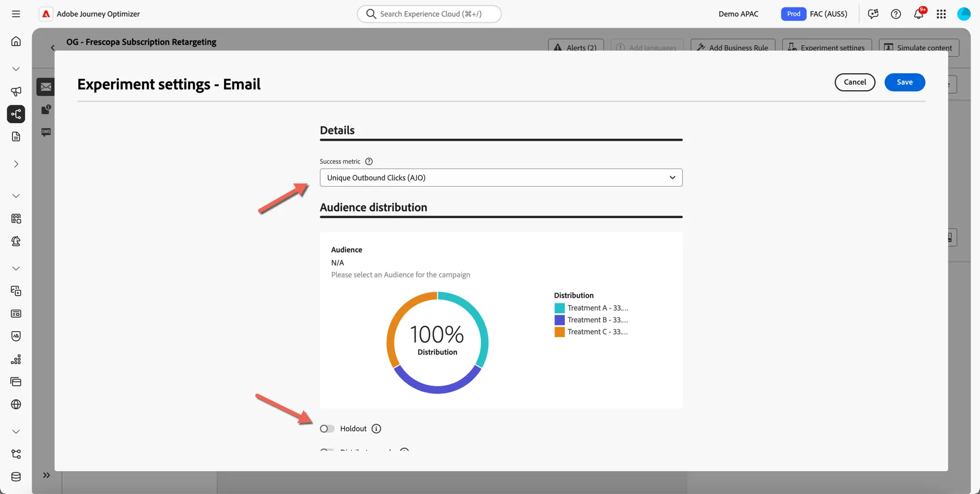Open the hamburger navigation menu
Screen dimensions: 980x494
coord(16,14)
